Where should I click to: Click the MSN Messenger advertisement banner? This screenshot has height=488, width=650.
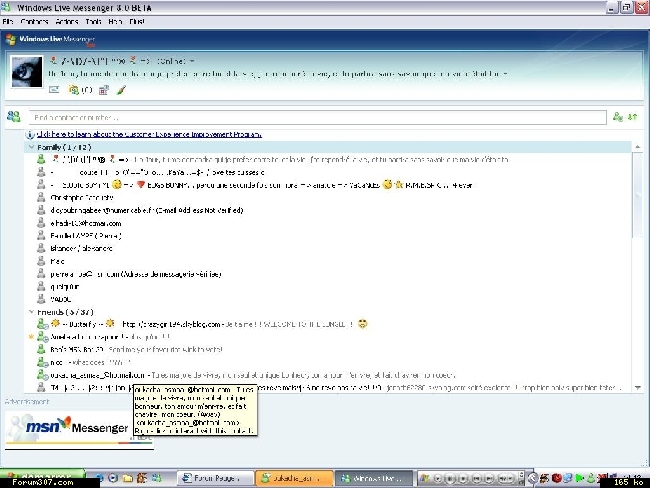79,429
